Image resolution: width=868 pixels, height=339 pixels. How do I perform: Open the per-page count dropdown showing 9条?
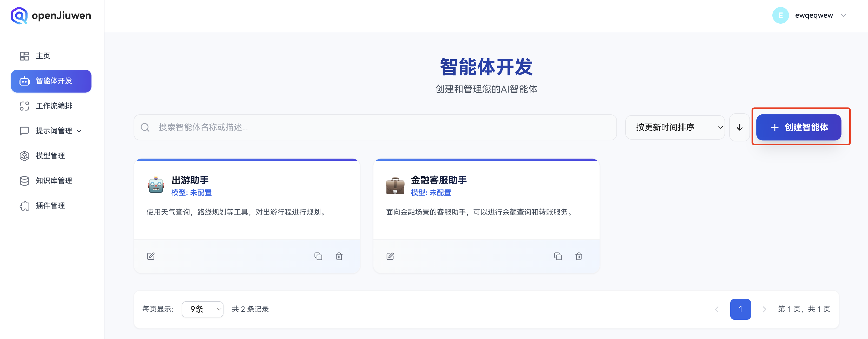202,309
